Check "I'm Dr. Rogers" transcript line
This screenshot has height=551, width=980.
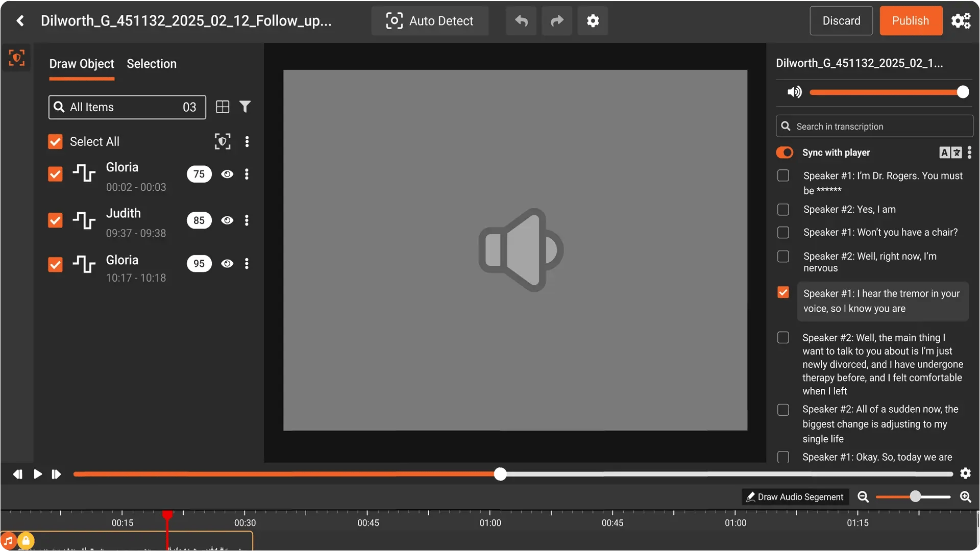pos(783,176)
